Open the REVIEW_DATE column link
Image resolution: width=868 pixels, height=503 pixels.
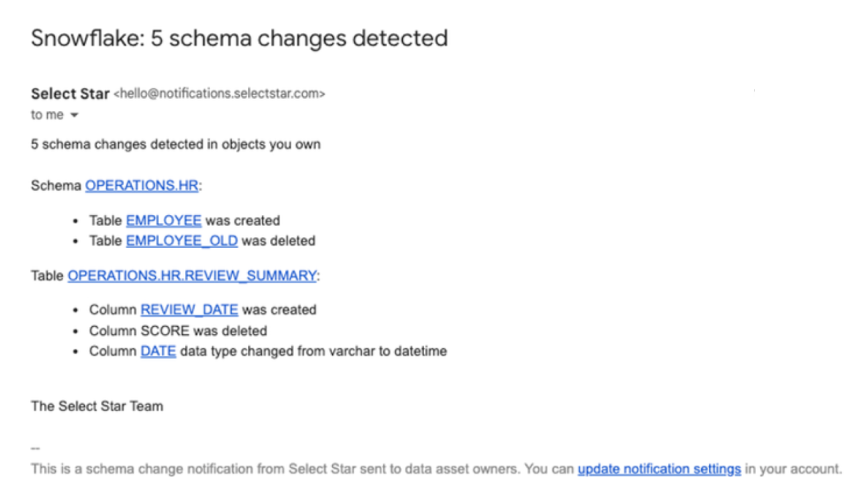coord(189,310)
